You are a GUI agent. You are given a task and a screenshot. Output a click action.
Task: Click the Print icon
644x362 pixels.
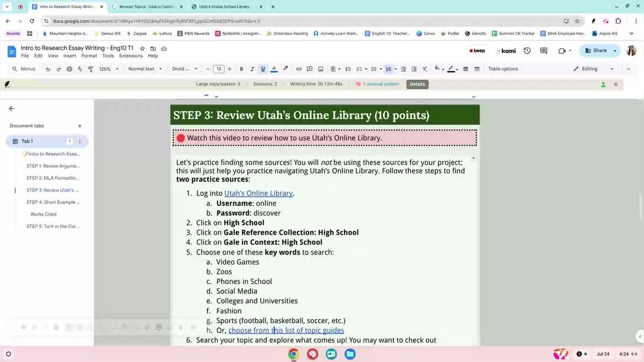click(x=69, y=69)
